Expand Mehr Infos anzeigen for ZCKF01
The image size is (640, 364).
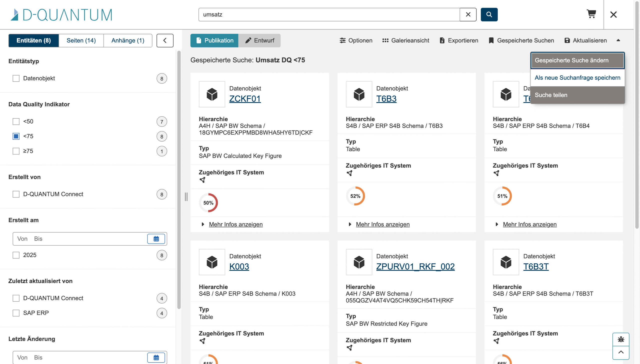pyautogui.click(x=235, y=224)
